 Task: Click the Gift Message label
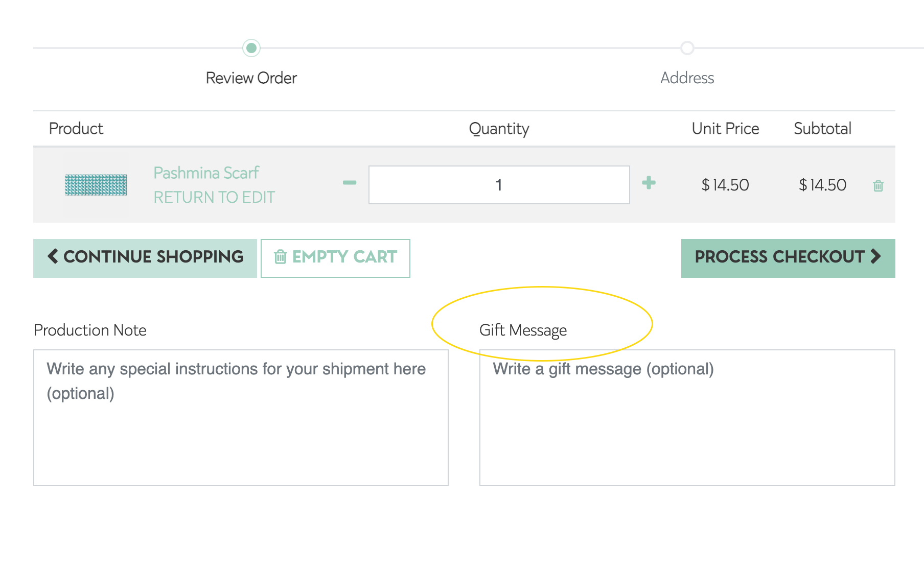(x=523, y=330)
